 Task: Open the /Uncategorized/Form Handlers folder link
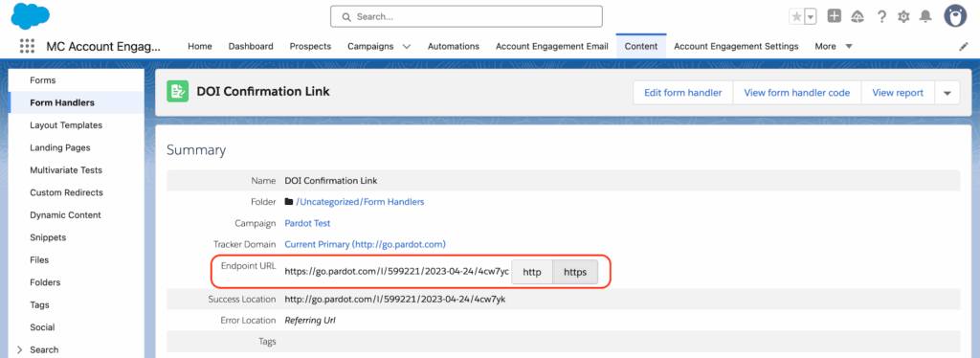(360, 202)
